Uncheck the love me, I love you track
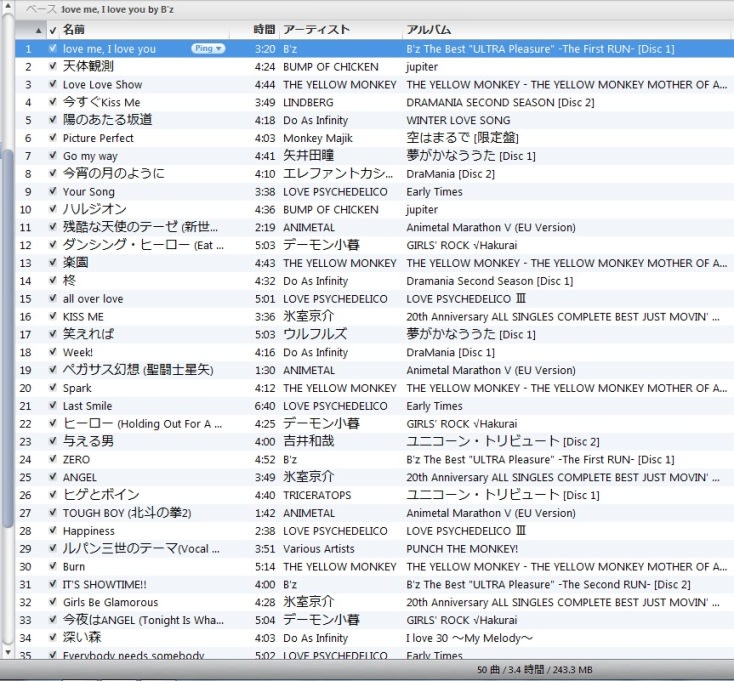The height and width of the screenshot is (681, 734). (53, 48)
